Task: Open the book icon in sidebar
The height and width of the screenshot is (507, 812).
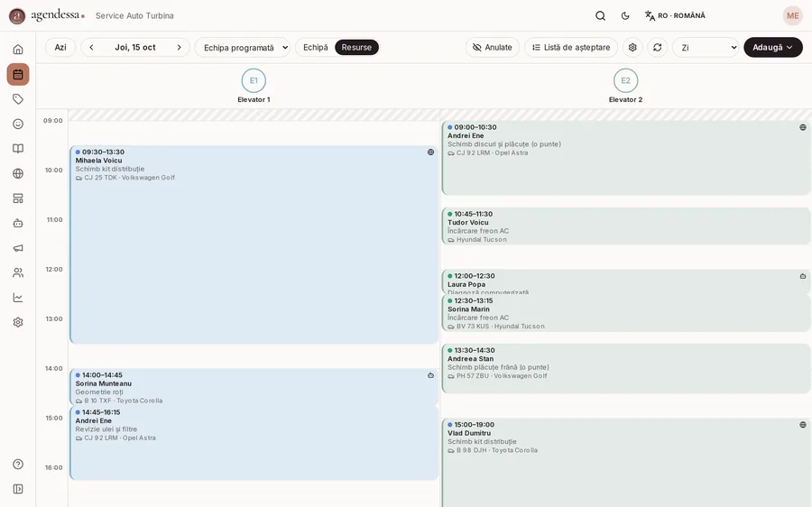Action: 18,149
